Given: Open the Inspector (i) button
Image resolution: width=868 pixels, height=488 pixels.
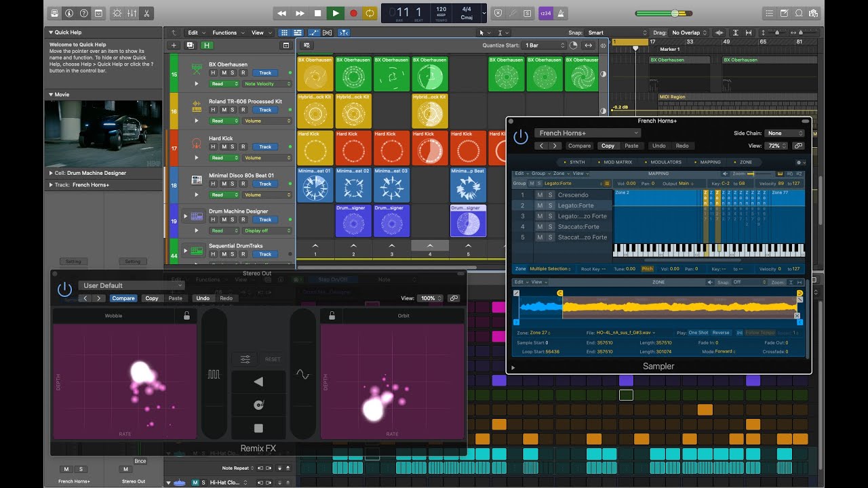Looking at the screenshot, I should [x=69, y=13].
